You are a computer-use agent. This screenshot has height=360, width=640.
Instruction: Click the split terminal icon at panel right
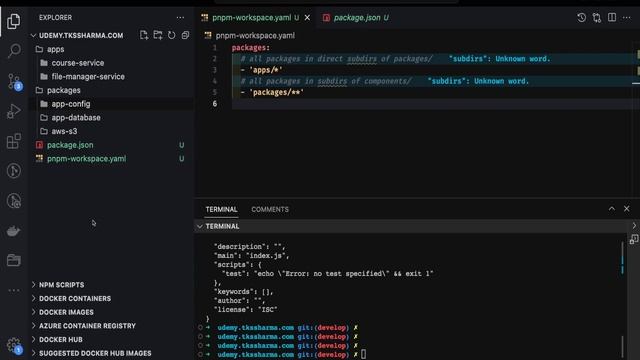point(634,239)
